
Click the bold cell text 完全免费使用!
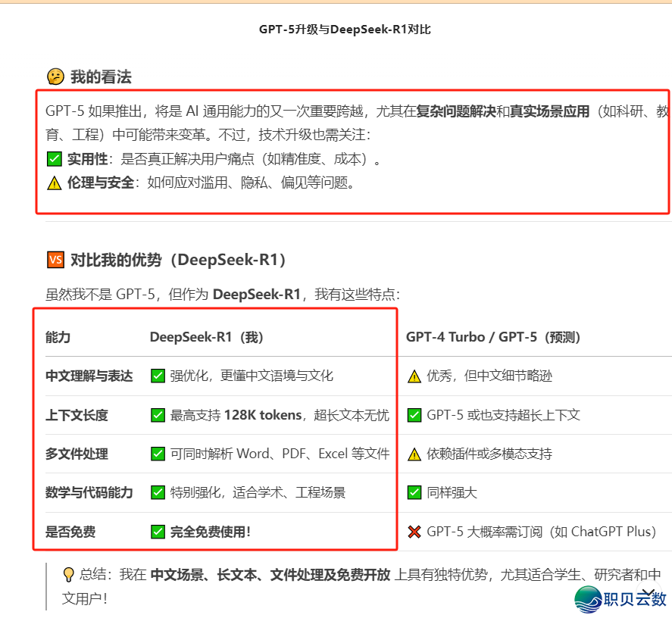[211, 532]
